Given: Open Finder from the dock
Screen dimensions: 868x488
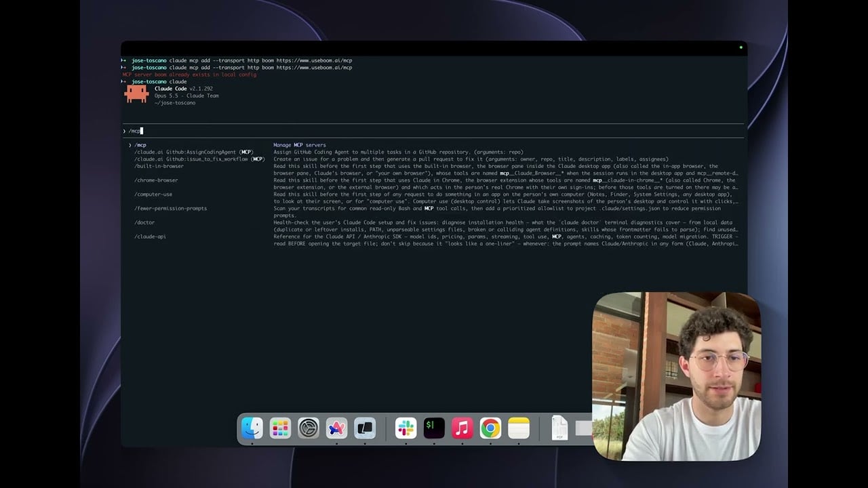Looking at the screenshot, I should (252, 428).
